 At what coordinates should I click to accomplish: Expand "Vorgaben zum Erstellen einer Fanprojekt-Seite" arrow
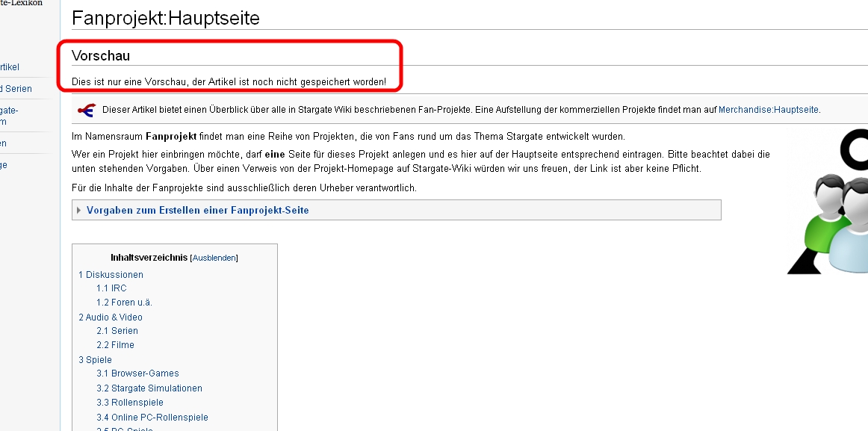point(79,211)
